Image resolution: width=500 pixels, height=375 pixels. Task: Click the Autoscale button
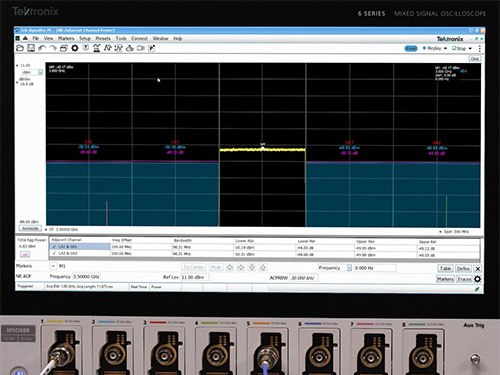pyautogui.click(x=30, y=228)
